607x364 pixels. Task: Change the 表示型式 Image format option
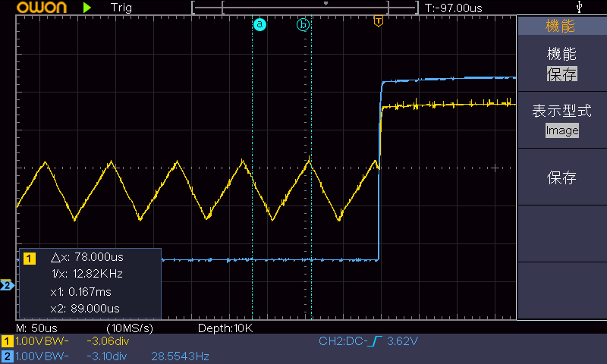click(561, 120)
